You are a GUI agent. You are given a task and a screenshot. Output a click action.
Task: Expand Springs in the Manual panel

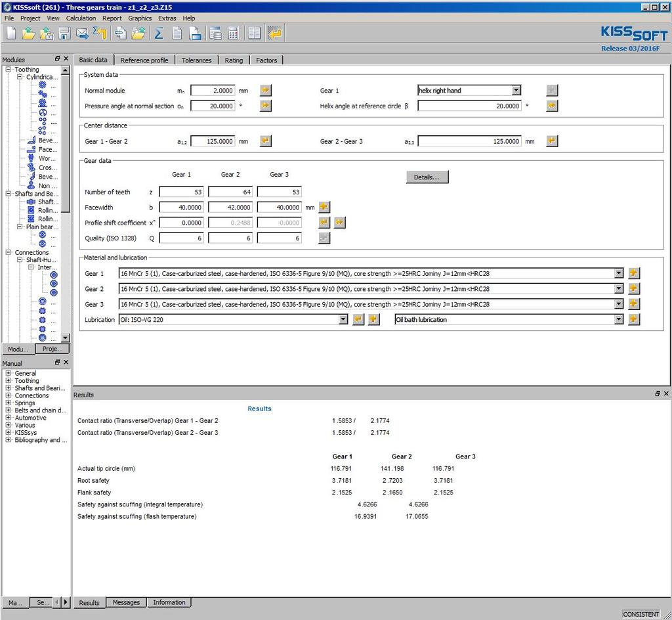8,403
